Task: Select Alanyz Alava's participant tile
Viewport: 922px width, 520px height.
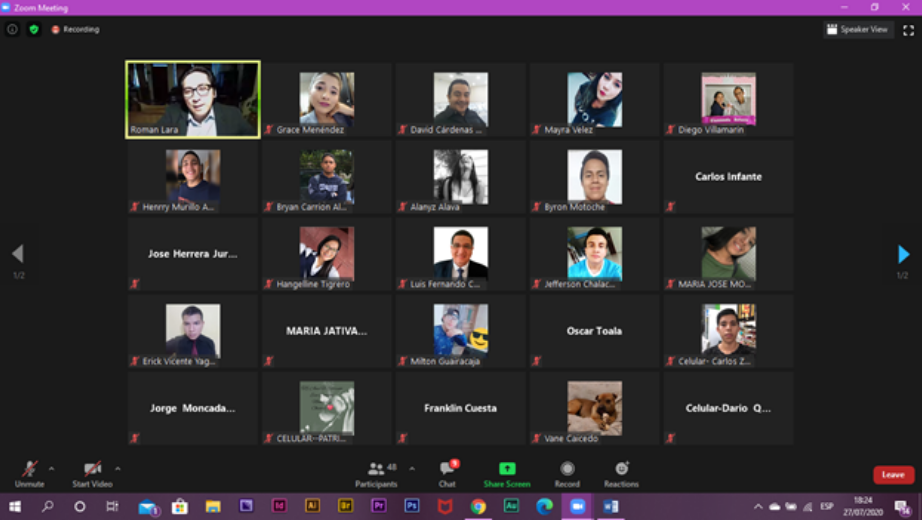Action: point(460,176)
